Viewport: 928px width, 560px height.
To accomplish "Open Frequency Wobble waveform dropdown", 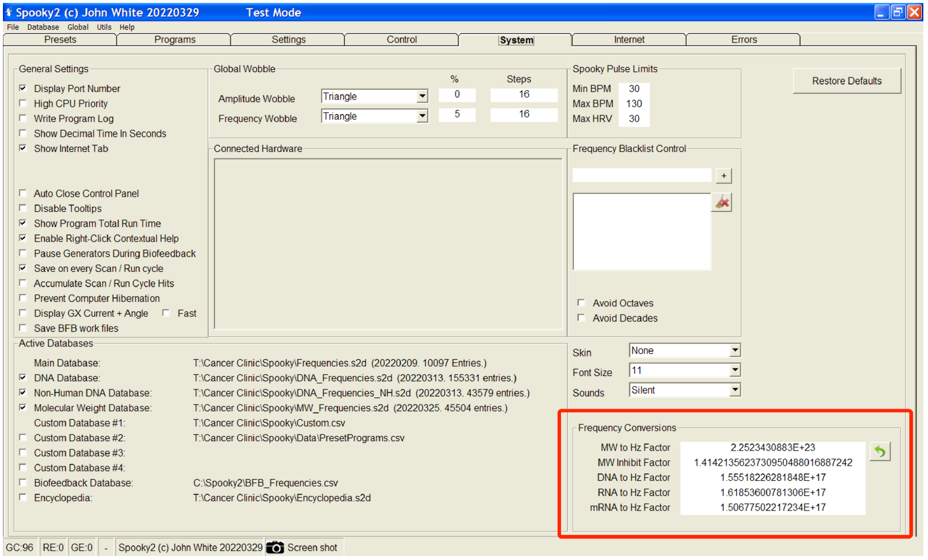I will (422, 116).
